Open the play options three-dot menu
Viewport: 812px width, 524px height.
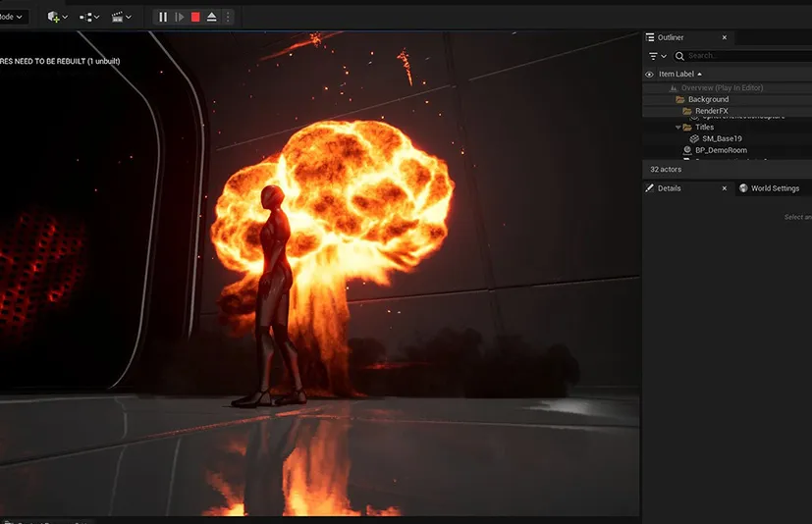[x=228, y=17]
